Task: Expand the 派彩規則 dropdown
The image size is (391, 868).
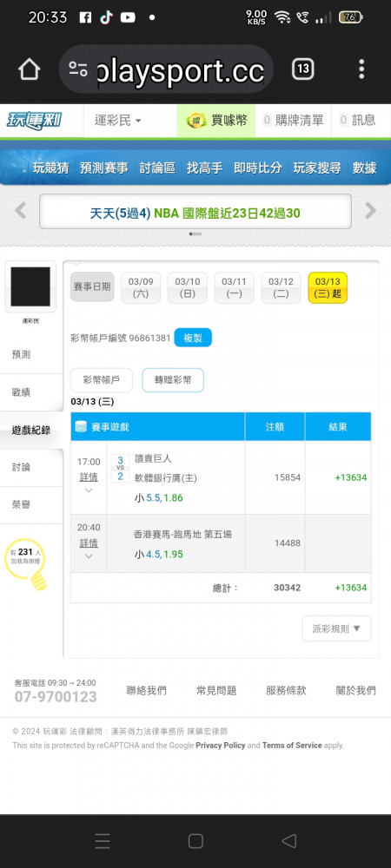Action: click(337, 628)
